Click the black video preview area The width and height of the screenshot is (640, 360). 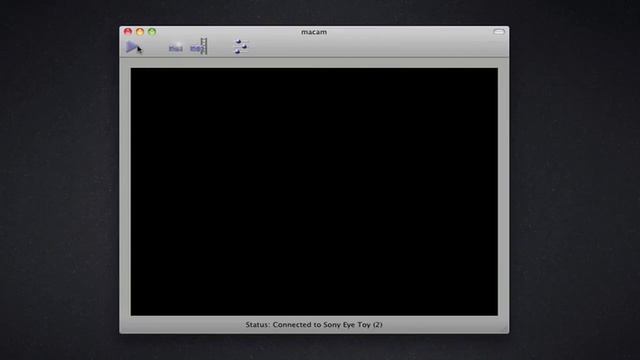click(314, 192)
